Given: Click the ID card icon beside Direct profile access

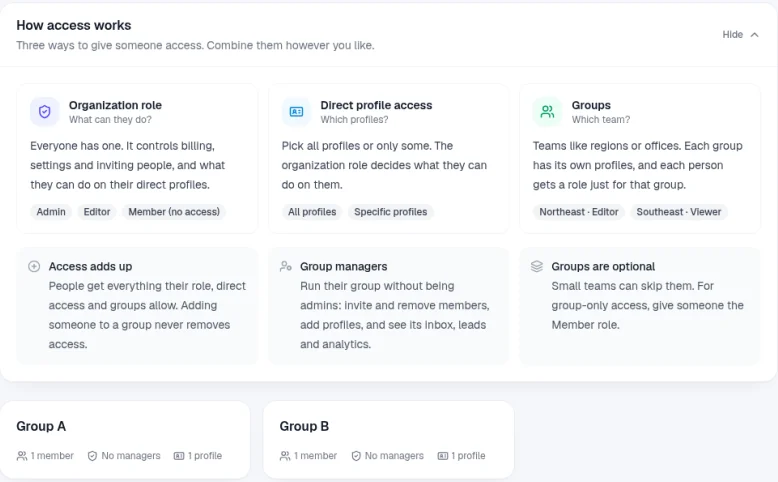Looking at the screenshot, I should coord(296,112).
